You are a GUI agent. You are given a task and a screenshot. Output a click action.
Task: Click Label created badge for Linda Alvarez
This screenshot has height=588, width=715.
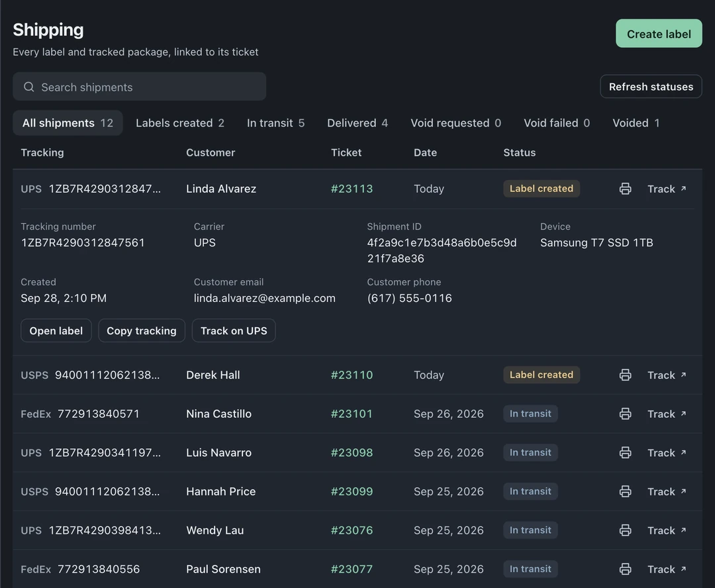(542, 189)
